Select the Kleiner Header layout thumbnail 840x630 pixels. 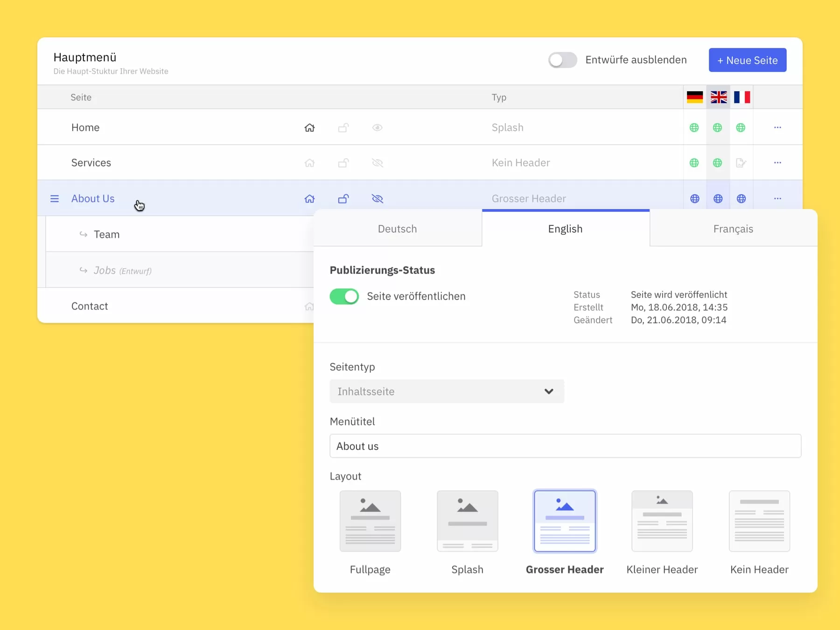[x=662, y=521]
